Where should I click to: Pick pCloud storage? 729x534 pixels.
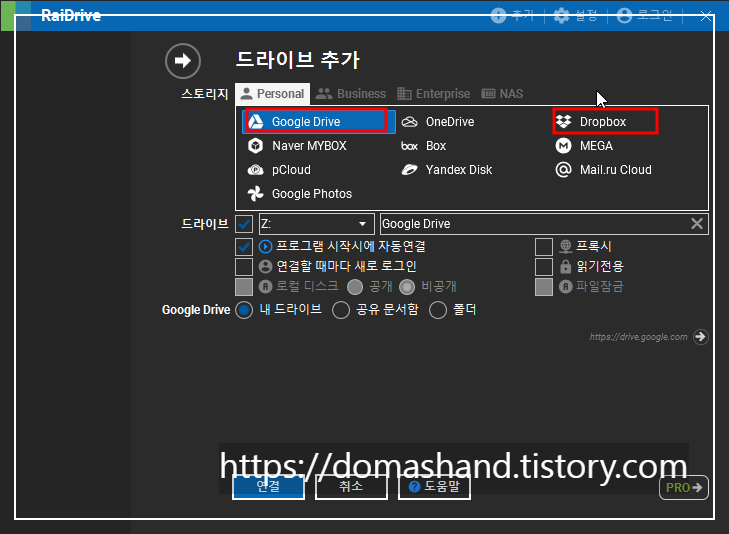tap(279, 170)
